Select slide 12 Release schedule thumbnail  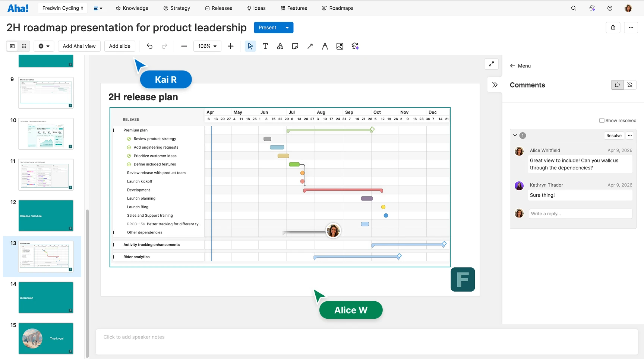(x=45, y=215)
